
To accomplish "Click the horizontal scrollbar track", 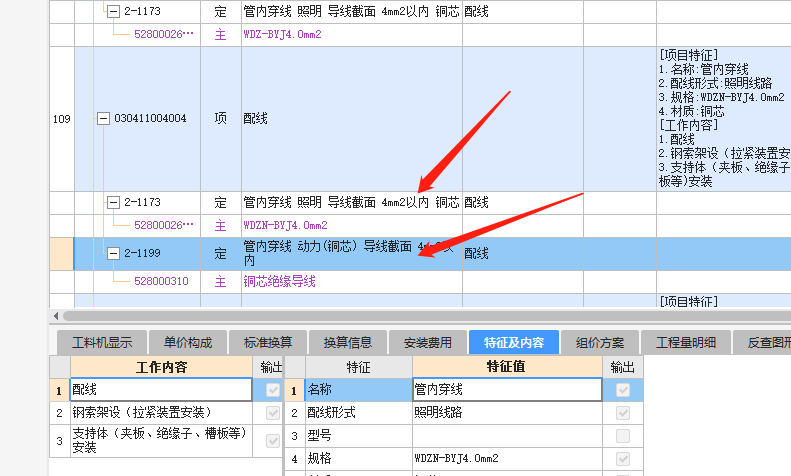I will point(427,316).
